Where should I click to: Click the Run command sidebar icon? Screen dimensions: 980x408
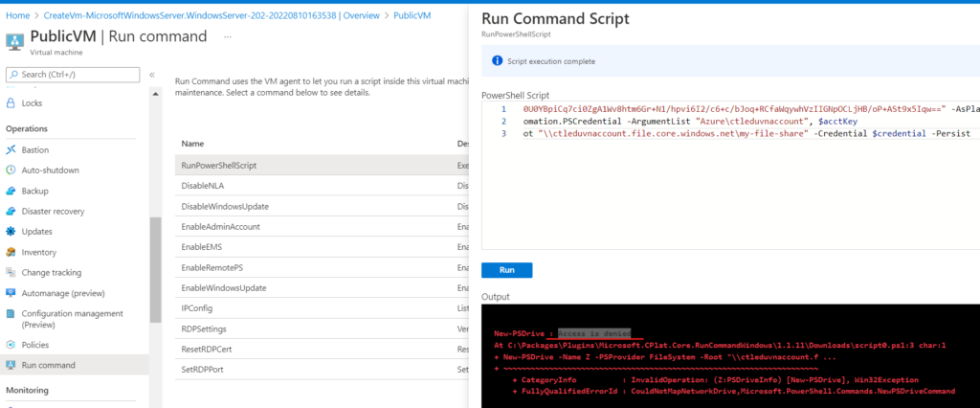click(11, 366)
